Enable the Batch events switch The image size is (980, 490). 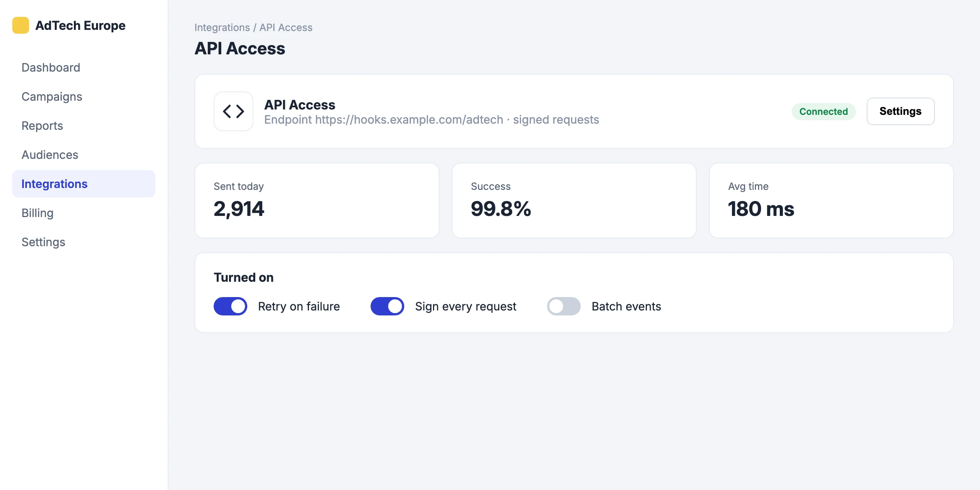564,306
